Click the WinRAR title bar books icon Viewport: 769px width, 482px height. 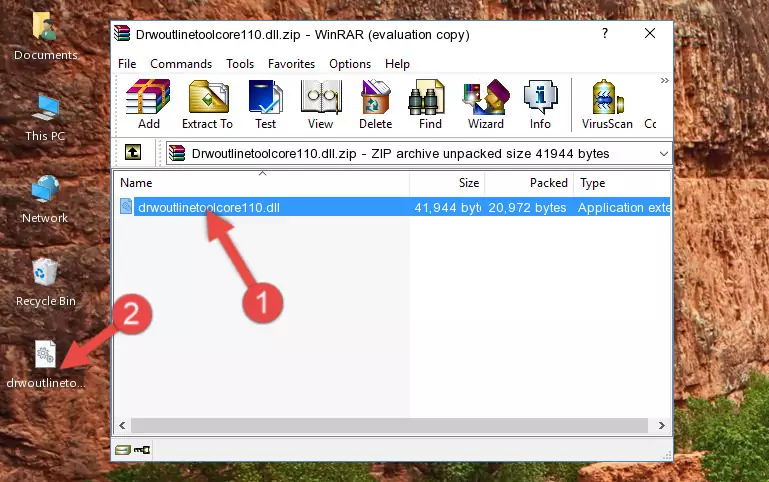(x=122, y=33)
